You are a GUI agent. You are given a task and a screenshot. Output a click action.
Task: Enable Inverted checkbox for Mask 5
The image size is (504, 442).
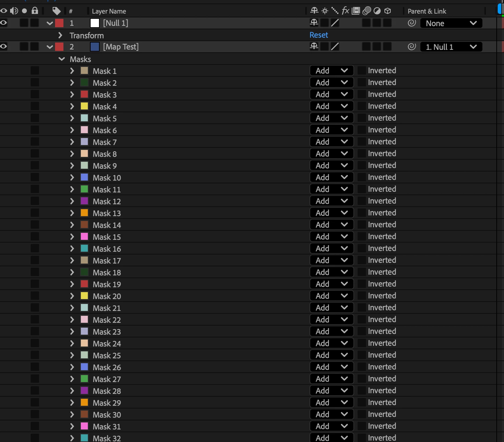[x=362, y=118]
